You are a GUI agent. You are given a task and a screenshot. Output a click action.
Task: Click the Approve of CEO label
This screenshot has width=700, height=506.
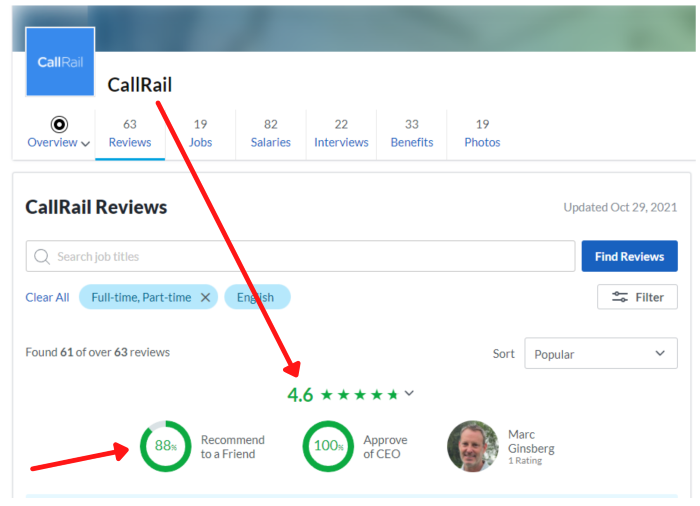coord(385,447)
